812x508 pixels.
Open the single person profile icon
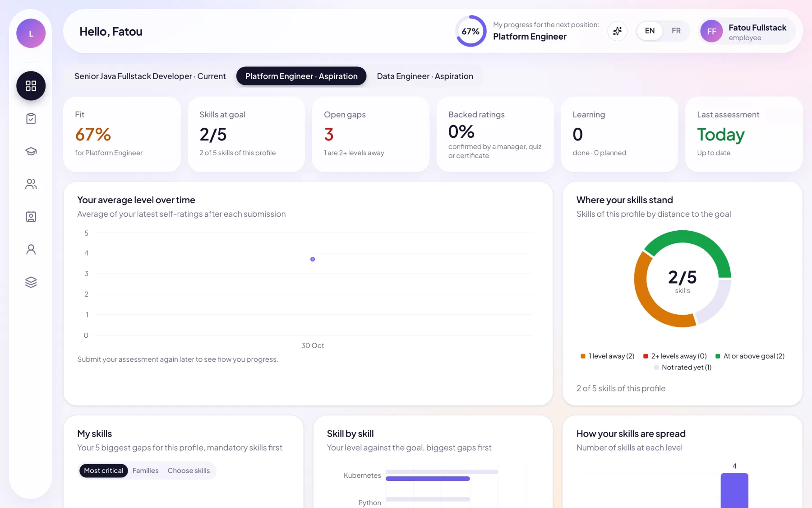pyautogui.click(x=31, y=250)
